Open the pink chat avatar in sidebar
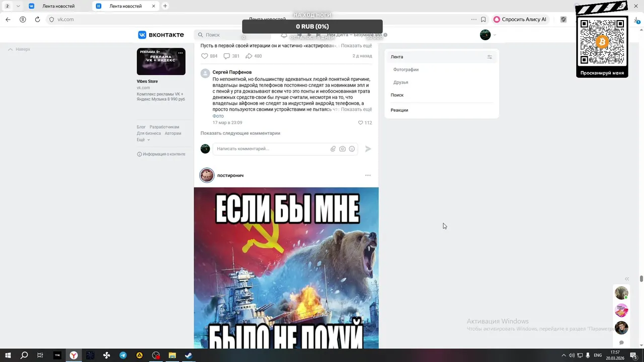This screenshot has width=644, height=362. coord(621,310)
